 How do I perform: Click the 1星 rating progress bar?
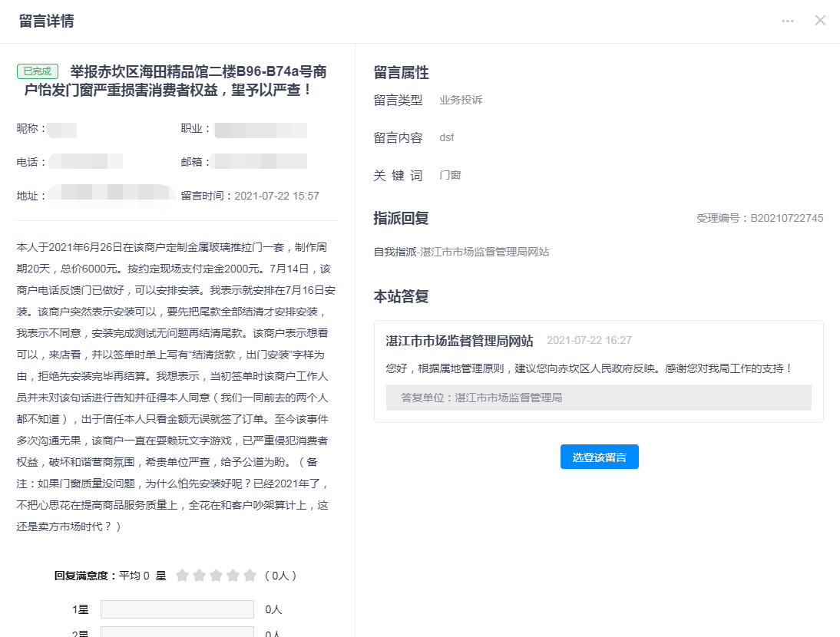[x=177, y=609]
